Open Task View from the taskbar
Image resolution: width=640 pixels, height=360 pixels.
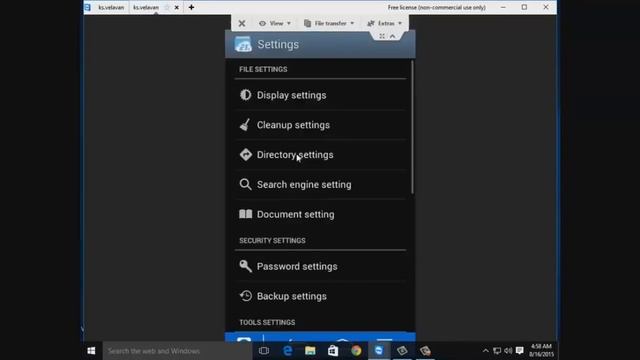tap(264, 351)
